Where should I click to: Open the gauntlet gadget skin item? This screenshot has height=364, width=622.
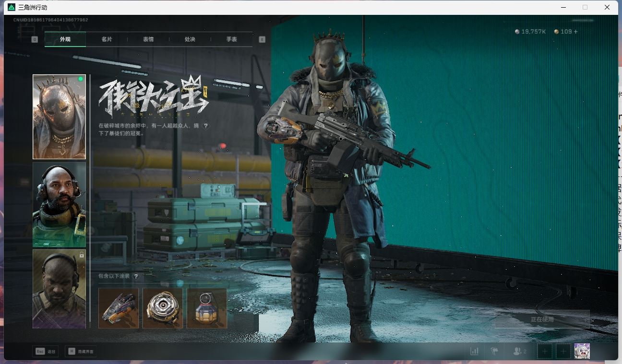tap(119, 308)
